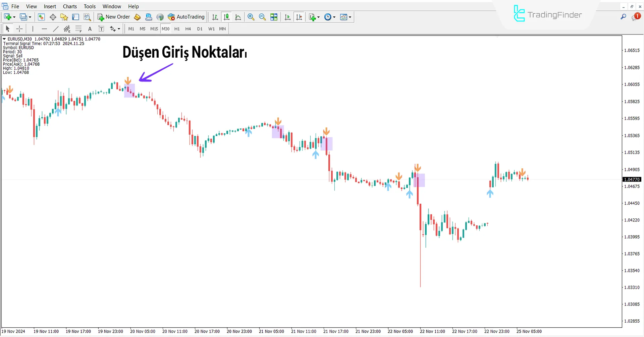Place a New Order
The height and width of the screenshot is (337, 644).
(113, 17)
